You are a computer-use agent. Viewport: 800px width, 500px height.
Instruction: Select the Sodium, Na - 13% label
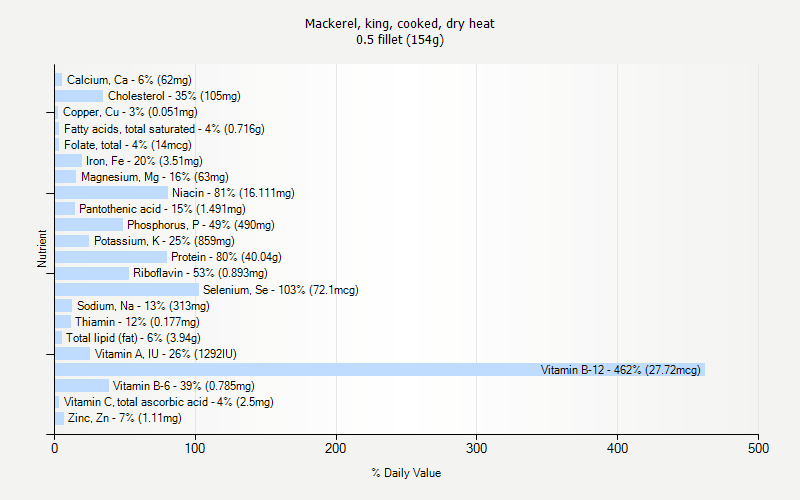(143, 306)
